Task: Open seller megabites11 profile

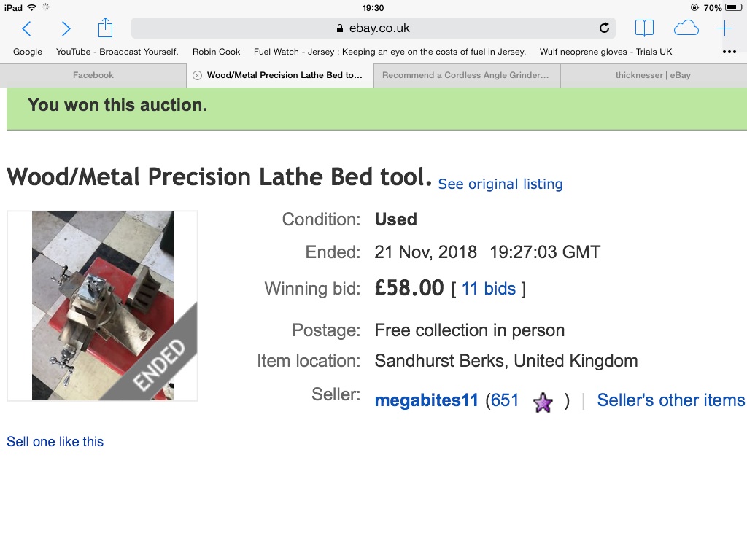Action: coord(426,400)
